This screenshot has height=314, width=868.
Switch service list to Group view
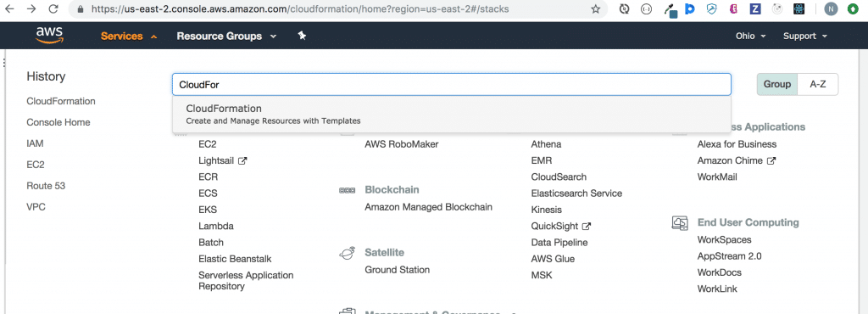(776, 84)
